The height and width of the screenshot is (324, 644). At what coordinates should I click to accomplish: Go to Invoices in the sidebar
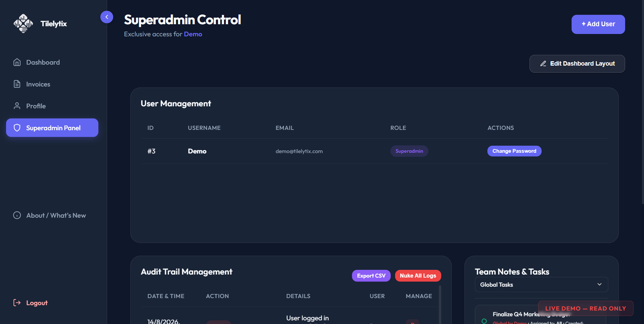tap(52, 84)
